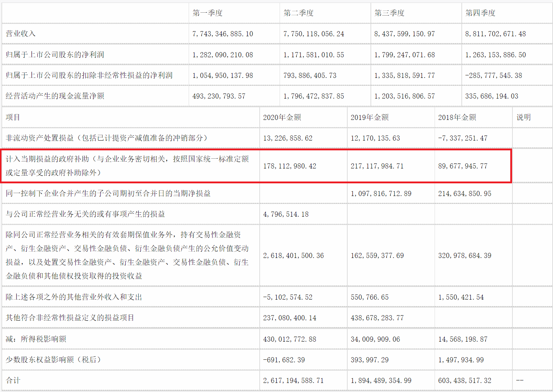This screenshot has height=392, width=553.
Task: Select the 第一季度 column header
Action: (208, 13)
